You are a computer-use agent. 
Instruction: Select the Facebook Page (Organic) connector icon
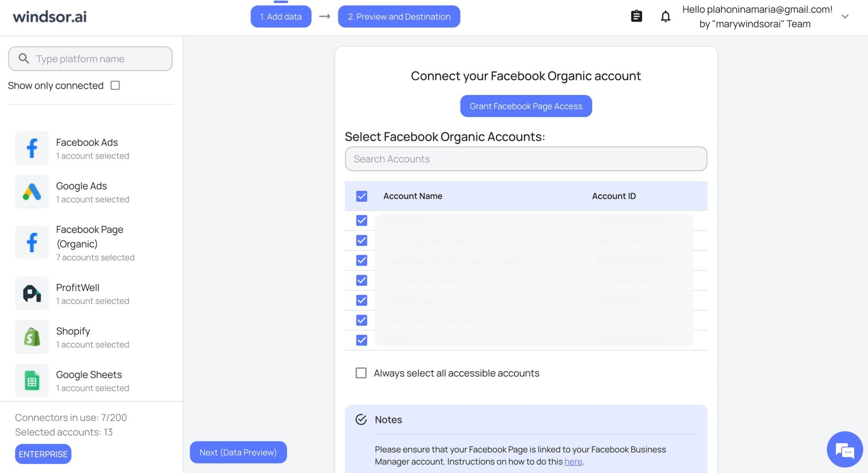pos(32,242)
